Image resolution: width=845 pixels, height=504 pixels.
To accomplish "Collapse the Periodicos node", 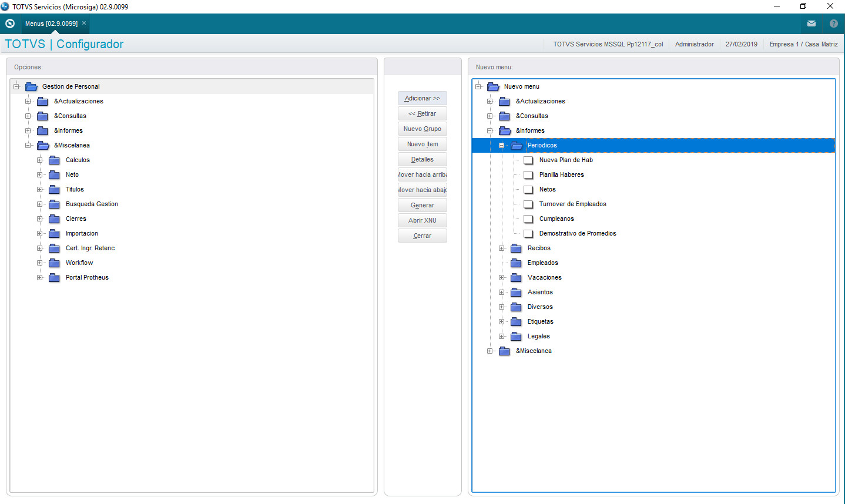I will (501, 145).
